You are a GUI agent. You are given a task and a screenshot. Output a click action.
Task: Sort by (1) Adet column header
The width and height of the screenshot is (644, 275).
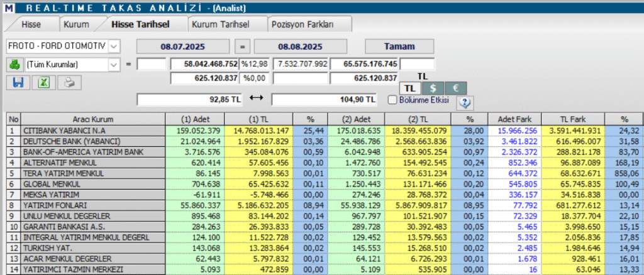[x=195, y=120]
